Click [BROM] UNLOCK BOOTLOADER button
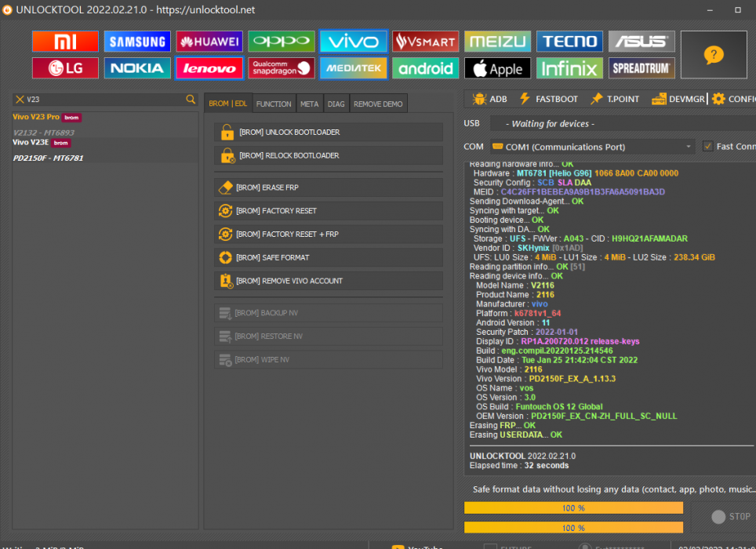Screen dimensions: 756x549 (x=329, y=132)
